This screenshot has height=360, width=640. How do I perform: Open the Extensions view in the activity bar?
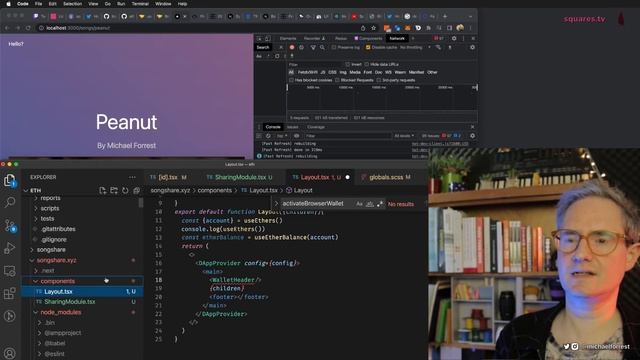[10, 293]
